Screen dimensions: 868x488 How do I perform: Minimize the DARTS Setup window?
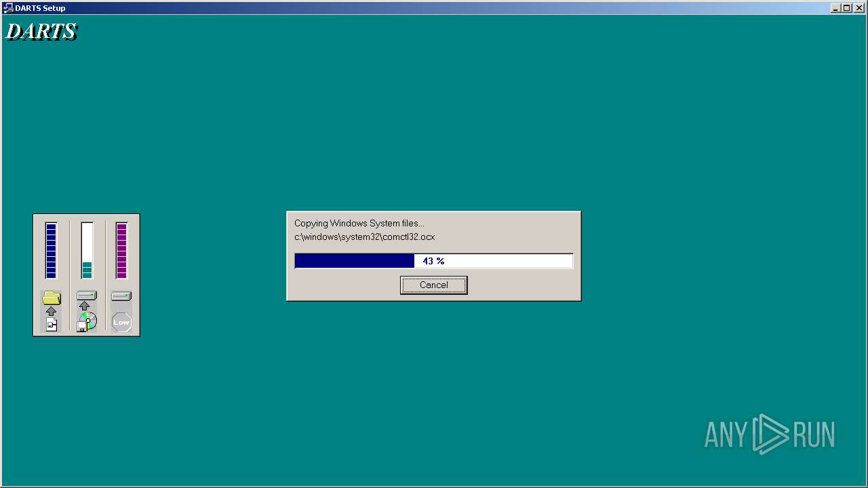pyautogui.click(x=835, y=8)
